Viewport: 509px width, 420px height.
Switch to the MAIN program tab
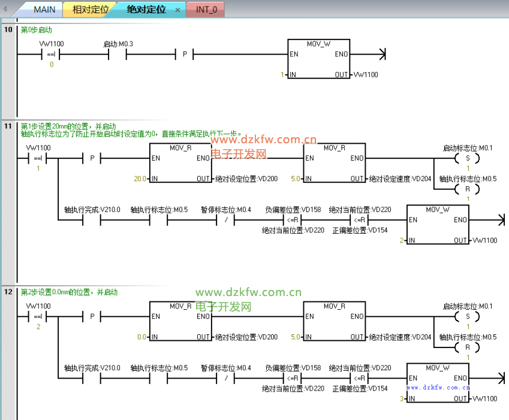(x=44, y=10)
